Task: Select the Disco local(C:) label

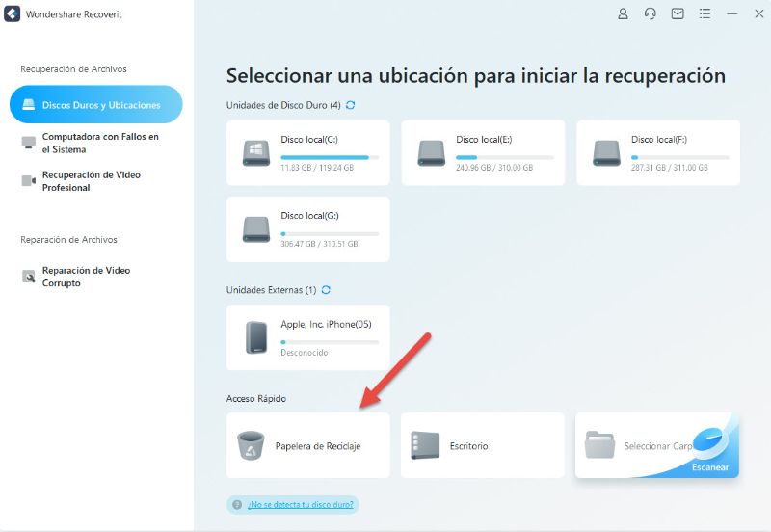Action: pos(309,139)
